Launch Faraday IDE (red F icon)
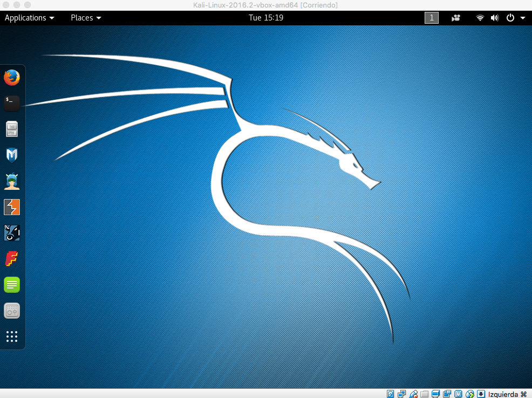 12,259
